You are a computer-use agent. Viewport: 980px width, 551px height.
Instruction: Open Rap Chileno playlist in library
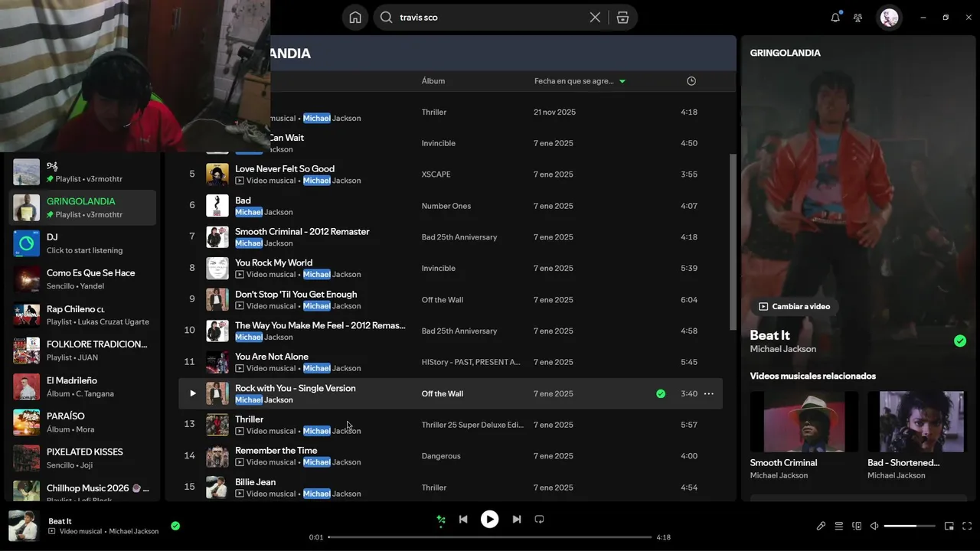pos(83,315)
